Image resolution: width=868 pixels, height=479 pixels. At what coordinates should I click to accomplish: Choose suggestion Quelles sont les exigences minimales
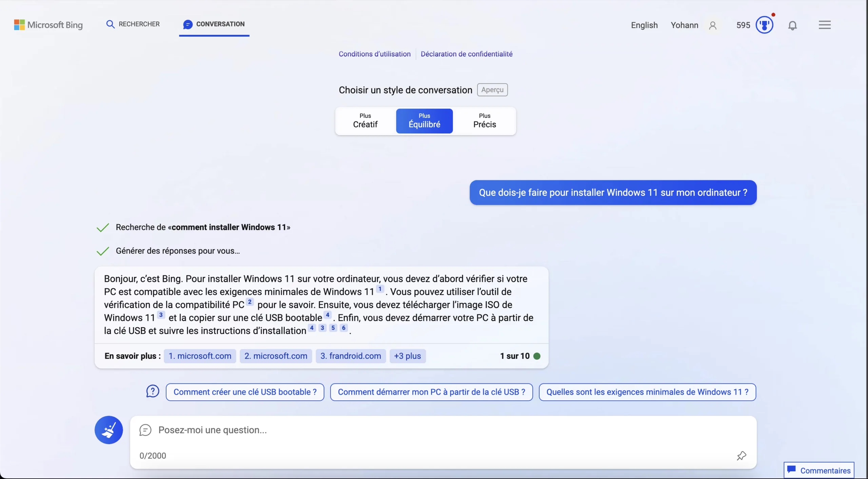pos(647,392)
